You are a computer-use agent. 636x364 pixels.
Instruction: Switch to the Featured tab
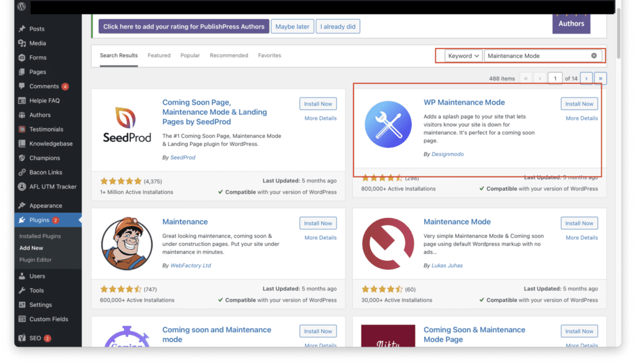tap(159, 55)
